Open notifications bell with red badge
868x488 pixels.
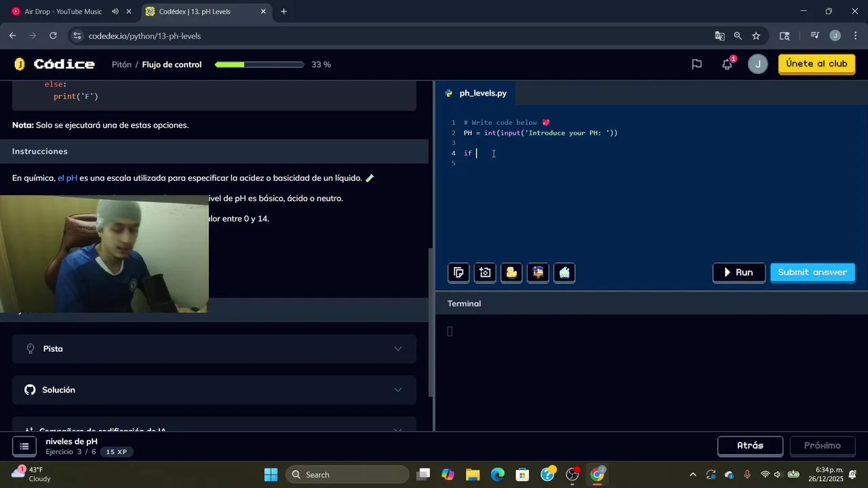pyautogui.click(x=727, y=64)
